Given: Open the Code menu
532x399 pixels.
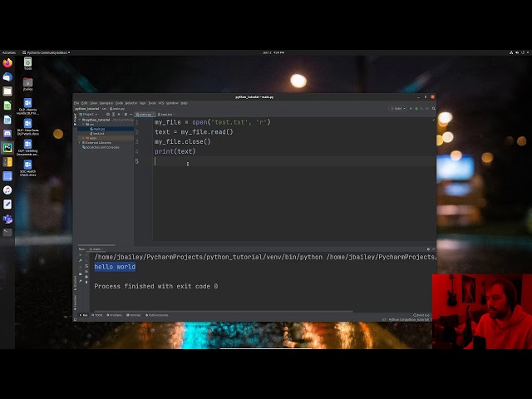Looking at the screenshot, I should (119, 103).
